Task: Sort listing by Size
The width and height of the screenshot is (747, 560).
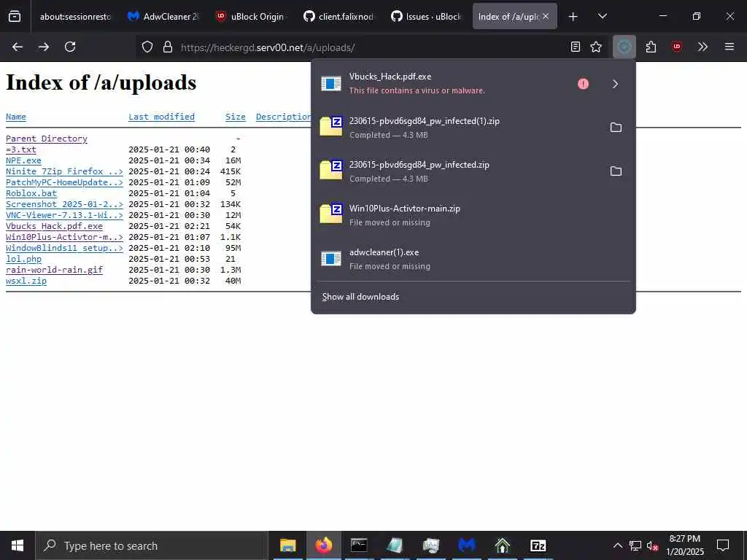Action: tap(236, 117)
